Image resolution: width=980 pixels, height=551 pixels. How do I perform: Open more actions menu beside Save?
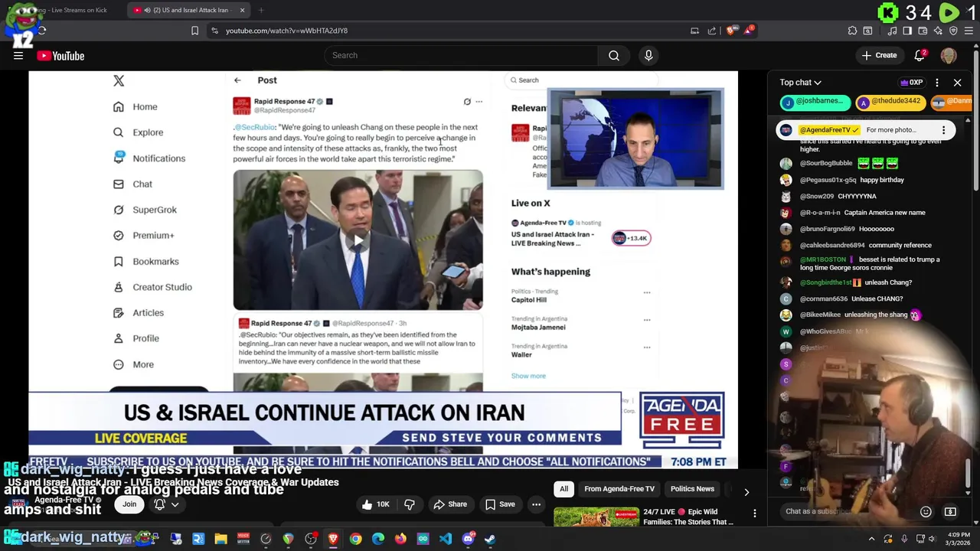[x=537, y=504]
